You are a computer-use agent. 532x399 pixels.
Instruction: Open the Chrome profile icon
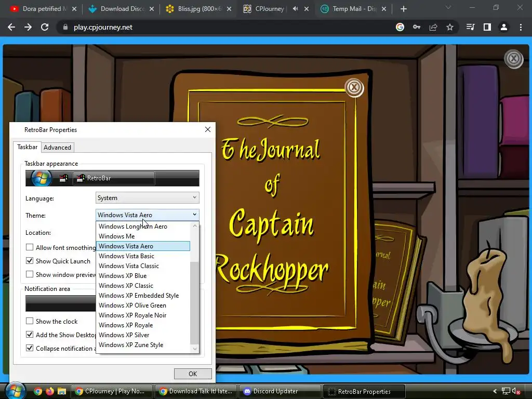(504, 27)
